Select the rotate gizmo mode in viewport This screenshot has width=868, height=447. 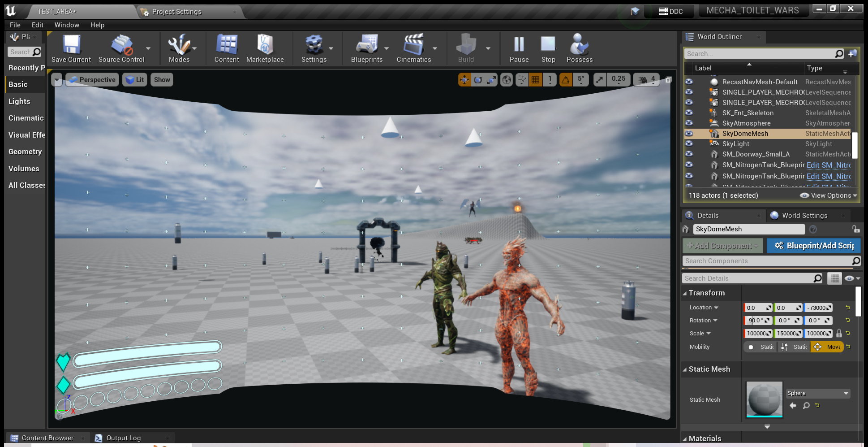click(x=478, y=80)
